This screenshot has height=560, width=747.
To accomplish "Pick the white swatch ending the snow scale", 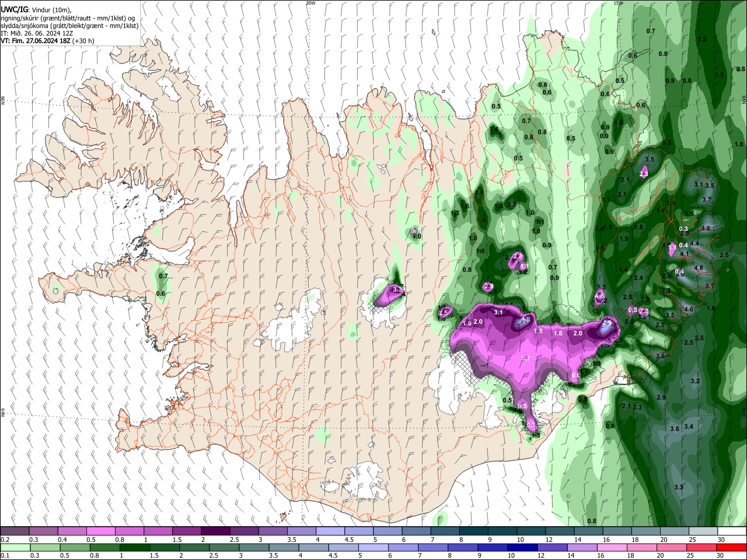I will tap(732, 531).
